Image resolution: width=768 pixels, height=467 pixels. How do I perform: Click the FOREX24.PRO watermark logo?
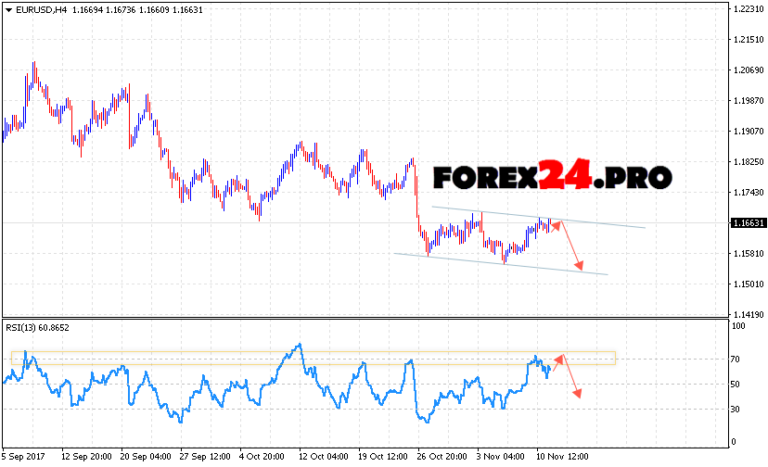552,178
